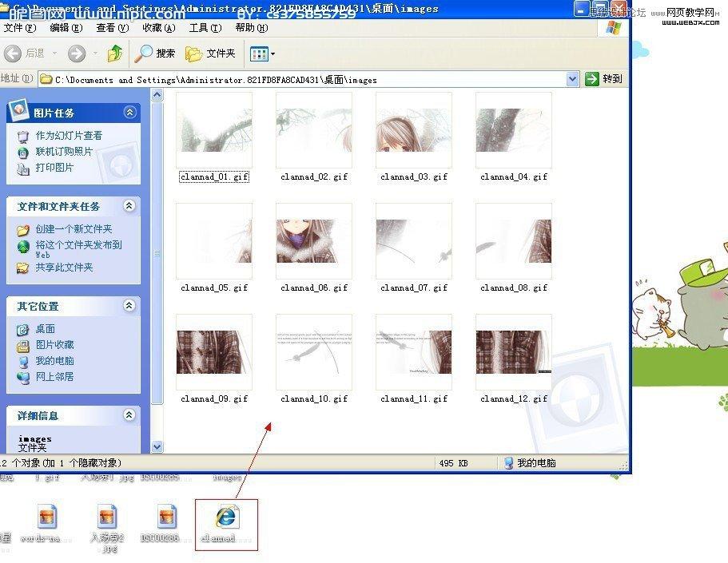Select thumbnail clannad_02.gif
728x563 pixels.
click(314, 130)
